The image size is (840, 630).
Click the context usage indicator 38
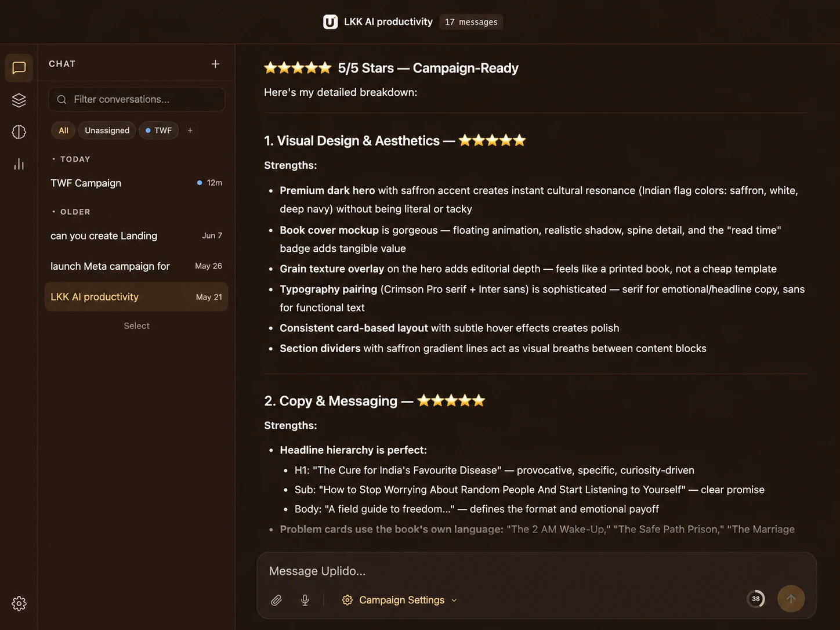coord(756,599)
